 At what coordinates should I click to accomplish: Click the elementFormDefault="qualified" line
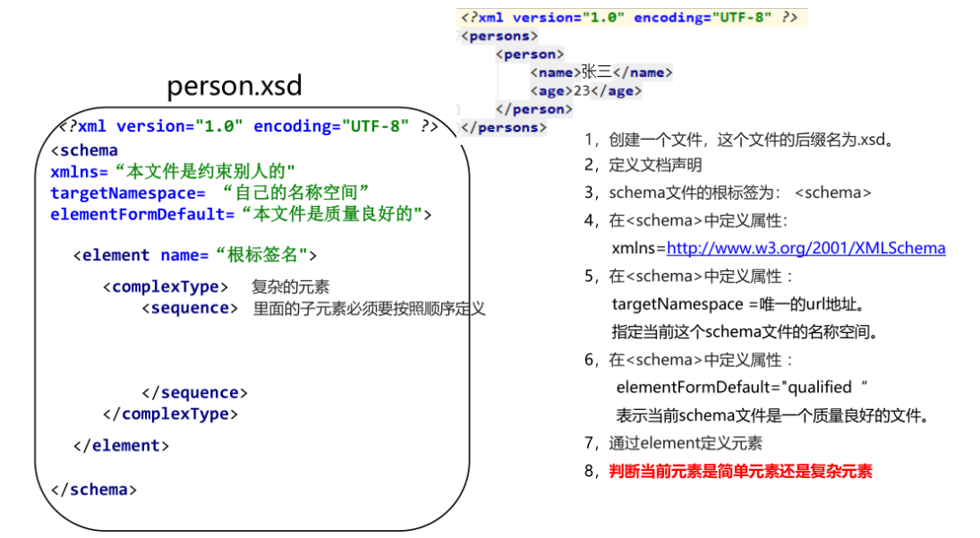(742, 388)
